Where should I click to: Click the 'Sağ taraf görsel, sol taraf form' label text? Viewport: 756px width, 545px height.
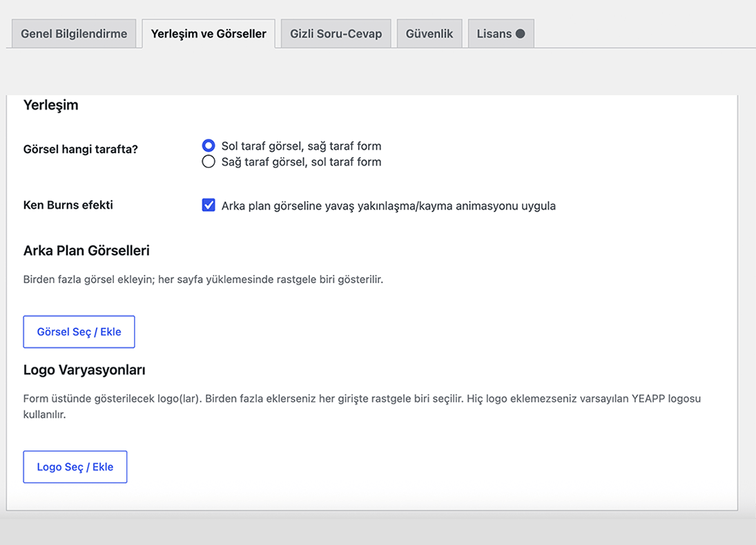[x=301, y=162]
